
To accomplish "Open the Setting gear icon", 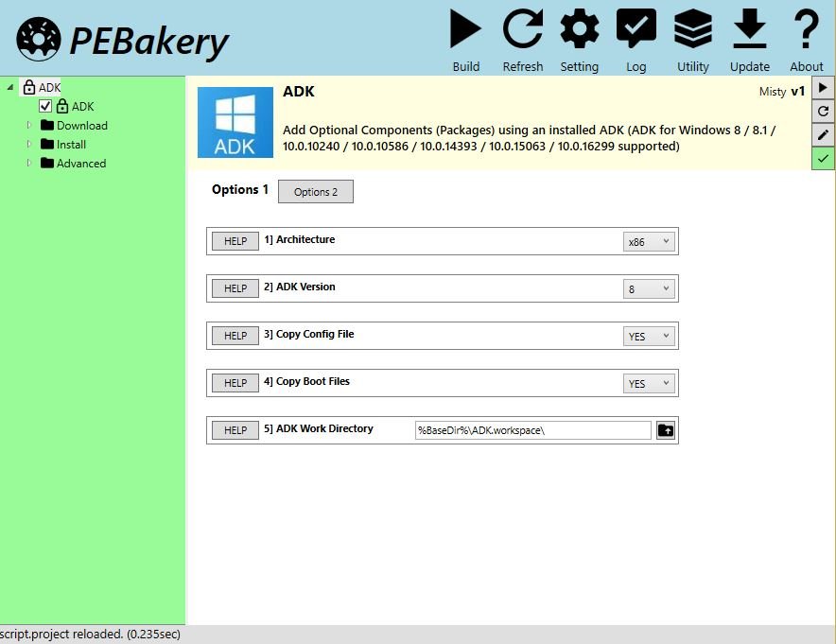I will [579, 28].
